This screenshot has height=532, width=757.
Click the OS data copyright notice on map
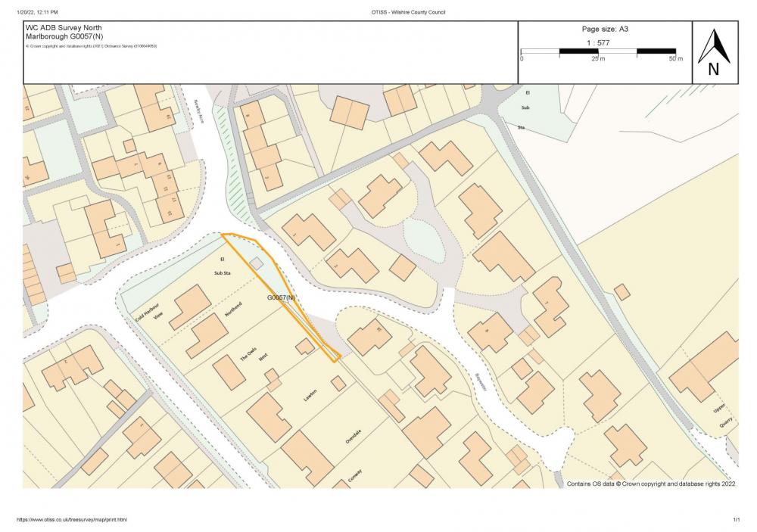click(x=651, y=483)
